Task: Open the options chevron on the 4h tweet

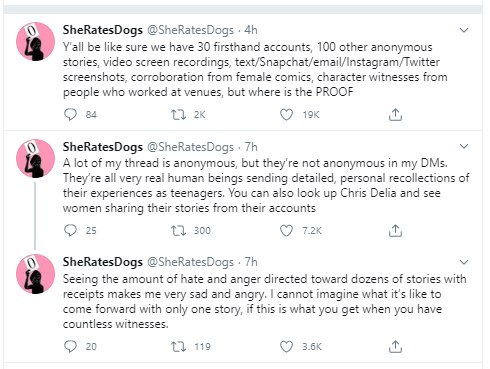Action: (x=464, y=30)
